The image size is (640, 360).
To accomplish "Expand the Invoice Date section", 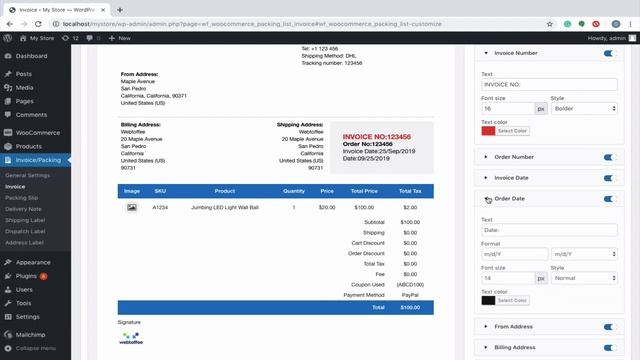I will [x=486, y=178].
